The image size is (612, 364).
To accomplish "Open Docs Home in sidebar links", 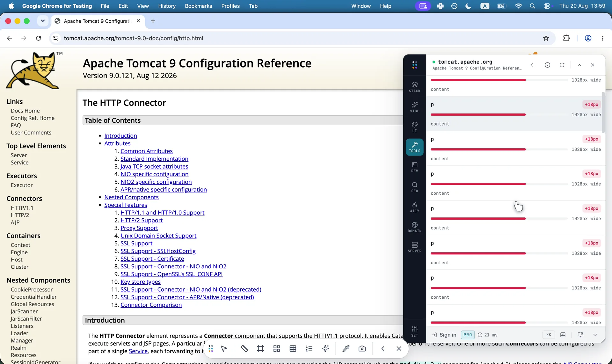I will (x=25, y=111).
